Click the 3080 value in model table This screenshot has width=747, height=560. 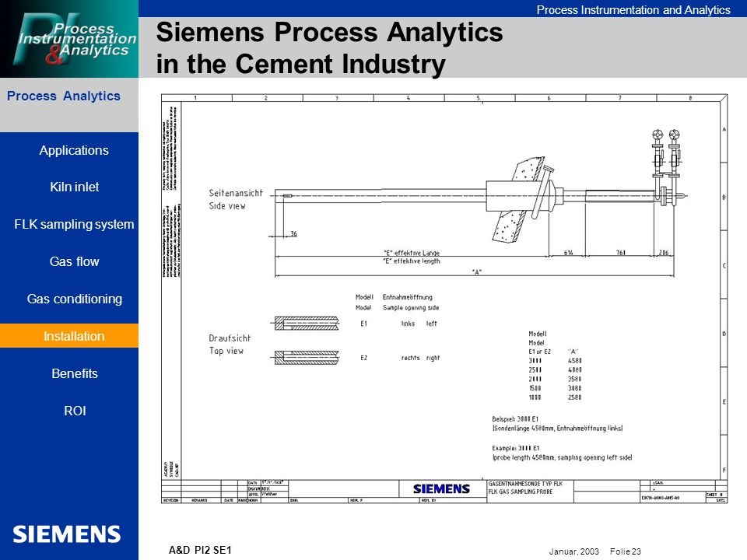(x=574, y=388)
